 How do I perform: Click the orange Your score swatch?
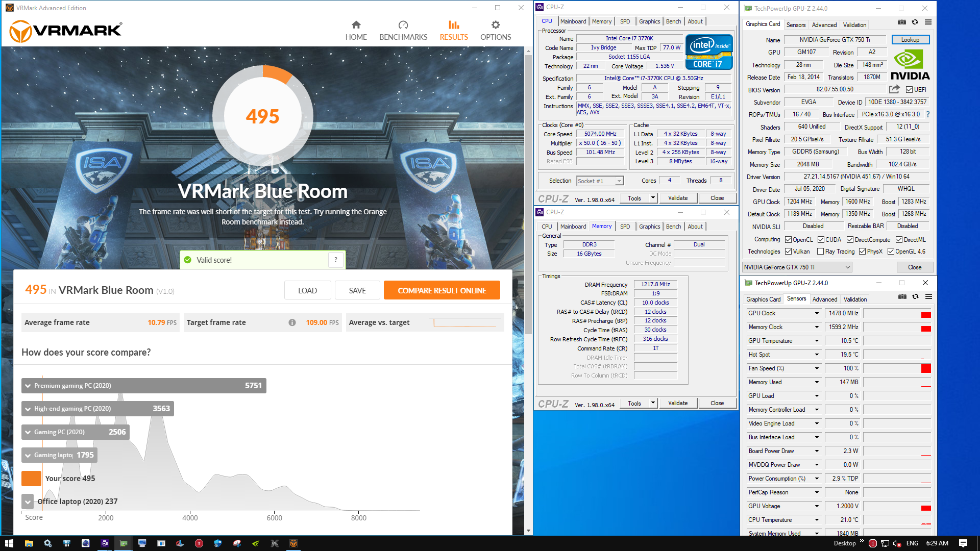pos(31,479)
